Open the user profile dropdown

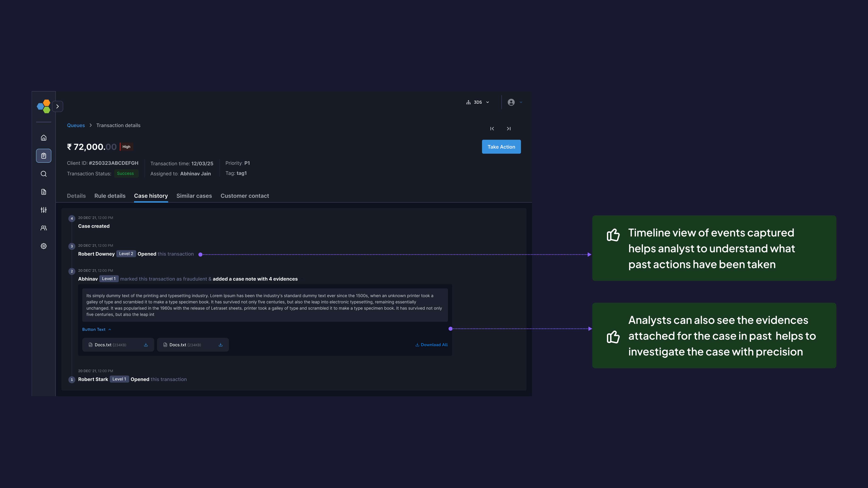(x=515, y=102)
